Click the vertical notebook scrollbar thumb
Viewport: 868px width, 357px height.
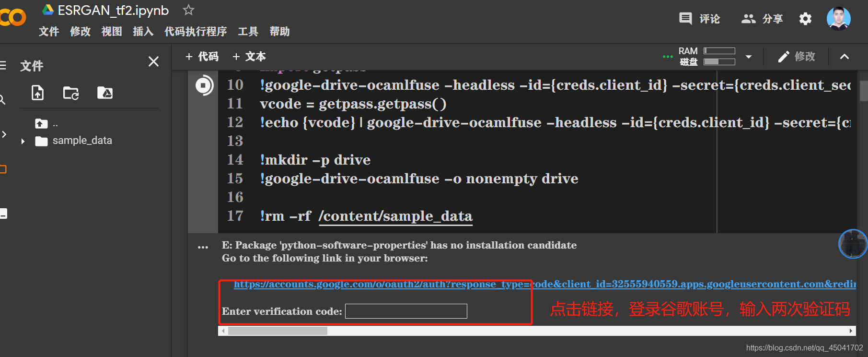(x=864, y=91)
